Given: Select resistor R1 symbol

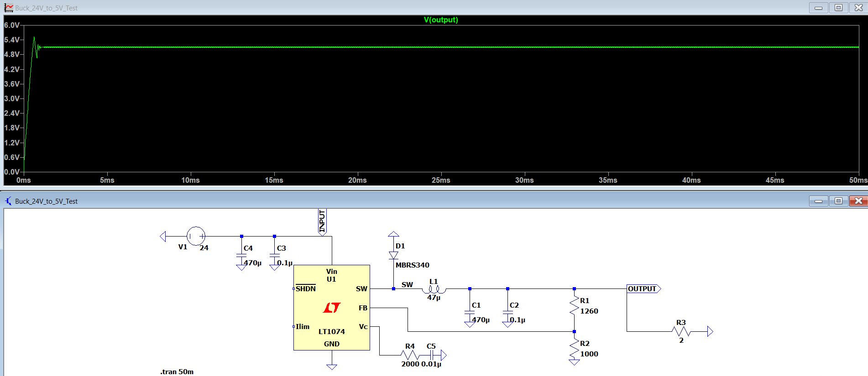Looking at the screenshot, I should point(574,306).
